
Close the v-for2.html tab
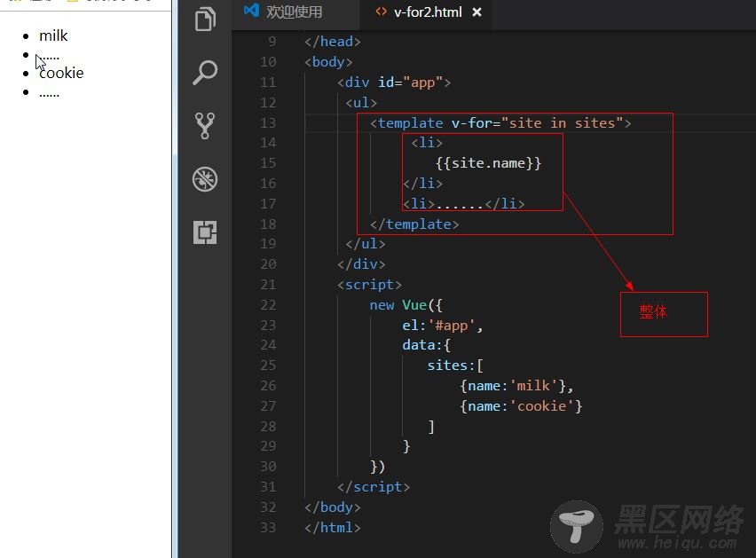point(476,12)
